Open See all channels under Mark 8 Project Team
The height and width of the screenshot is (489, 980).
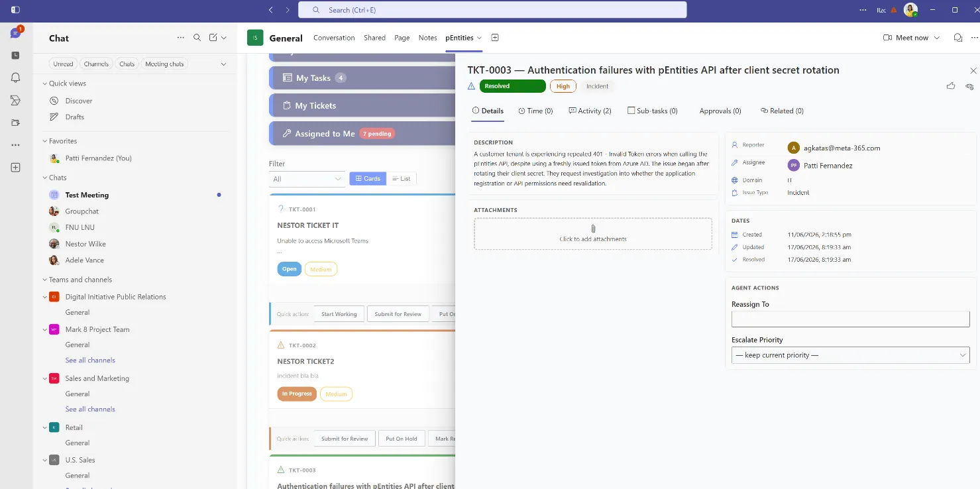tap(90, 360)
